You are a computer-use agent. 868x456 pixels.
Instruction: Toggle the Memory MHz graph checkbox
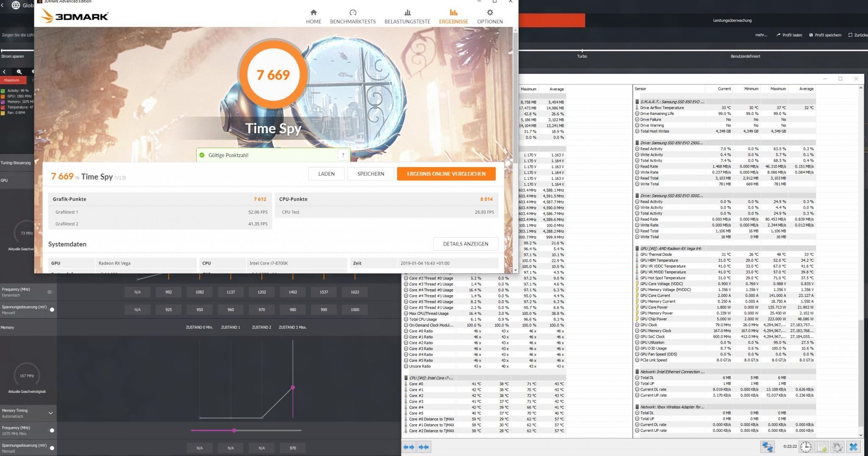[3, 102]
